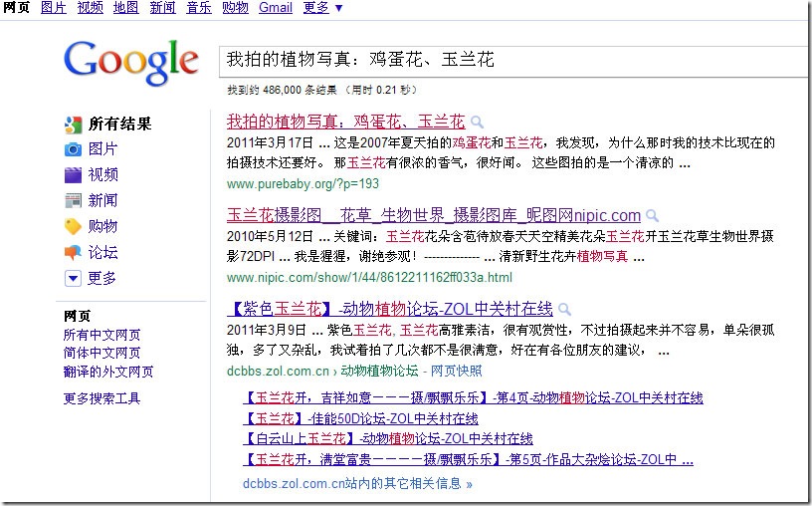Viewport: 812px width, 506px height.
Task: Click the www.purebaby.org/?p=193 URL text
Action: click(x=303, y=184)
